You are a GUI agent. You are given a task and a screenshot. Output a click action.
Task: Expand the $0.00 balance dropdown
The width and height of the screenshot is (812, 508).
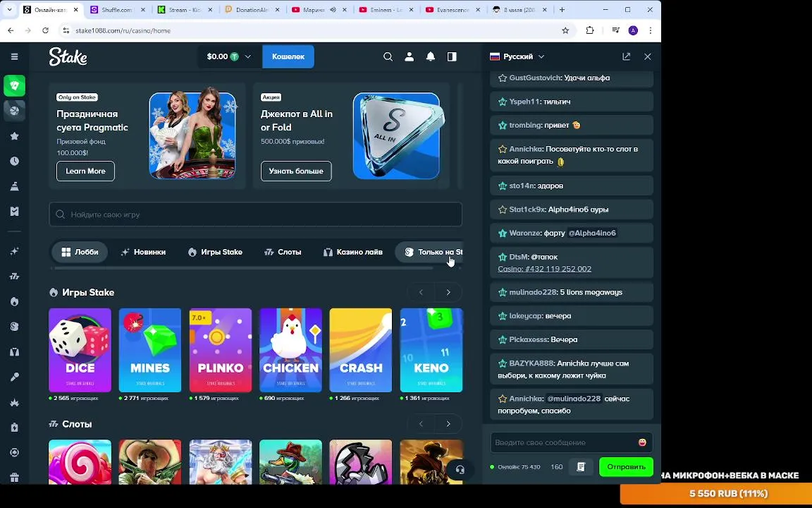point(228,56)
